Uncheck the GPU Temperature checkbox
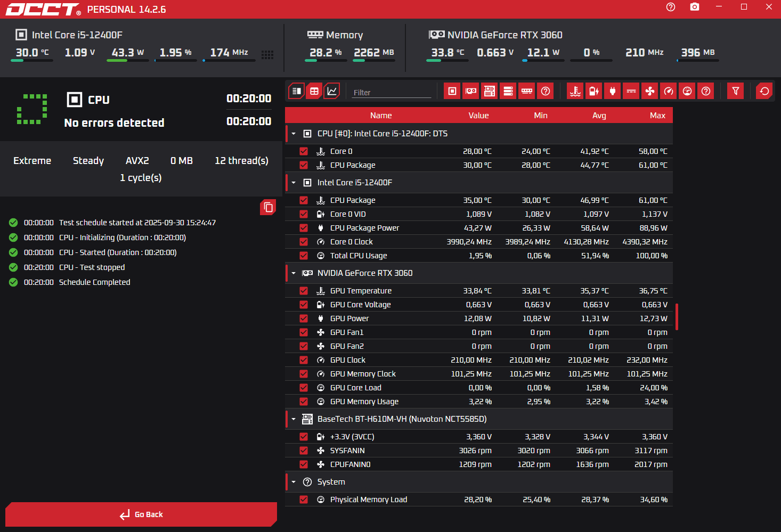 (x=304, y=291)
